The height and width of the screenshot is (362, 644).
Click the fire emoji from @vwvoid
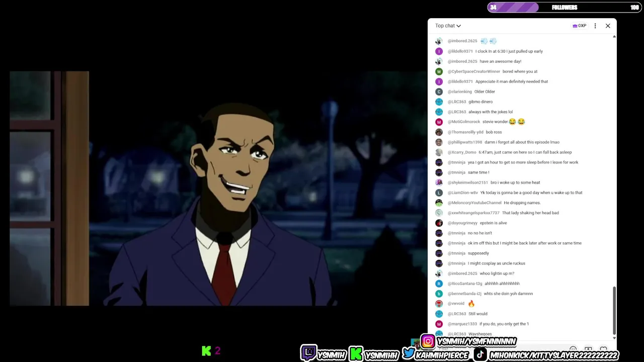pyautogui.click(x=471, y=304)
